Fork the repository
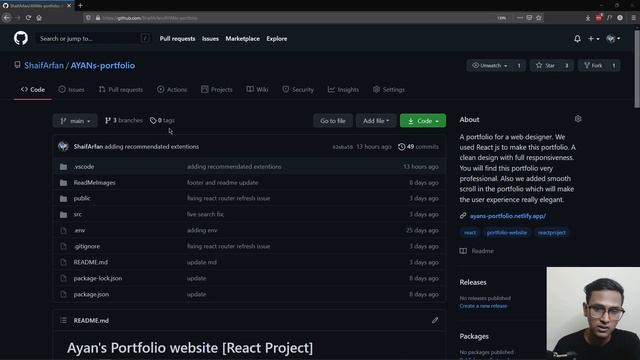640x360 pixels. coord(593,65)
